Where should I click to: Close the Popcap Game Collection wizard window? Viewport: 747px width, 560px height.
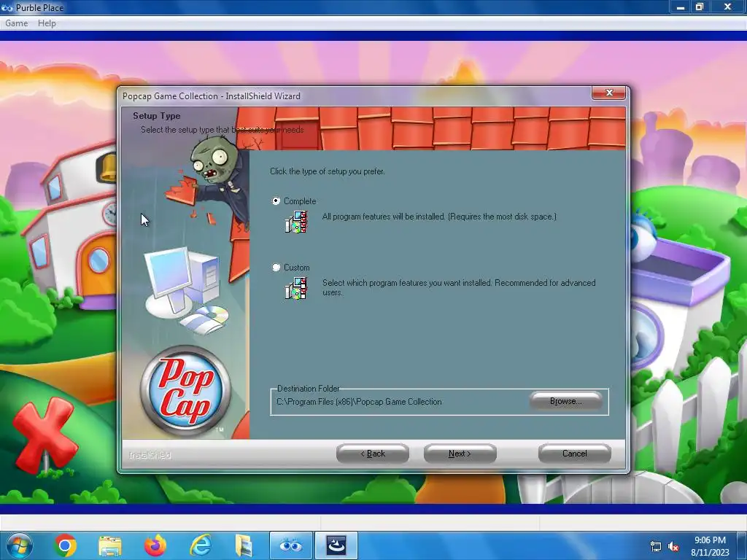click(x=608, y=93)
